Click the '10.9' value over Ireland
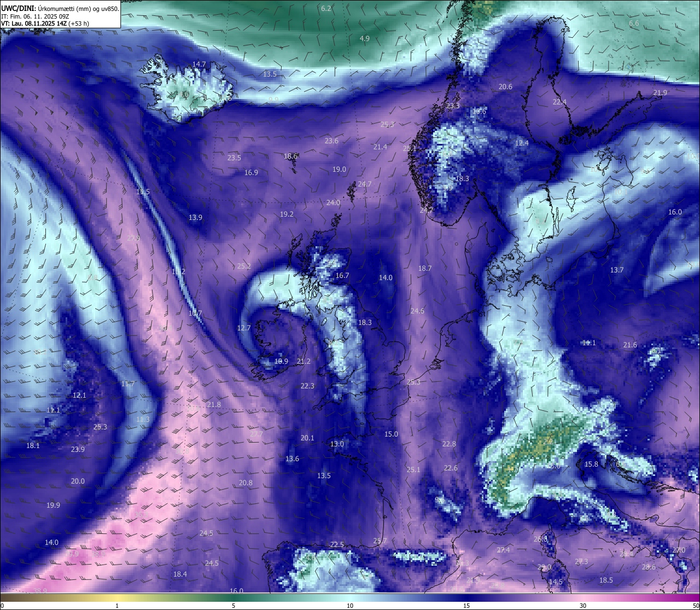Viewport: 700px width, 610px height. tap(281, 361)
